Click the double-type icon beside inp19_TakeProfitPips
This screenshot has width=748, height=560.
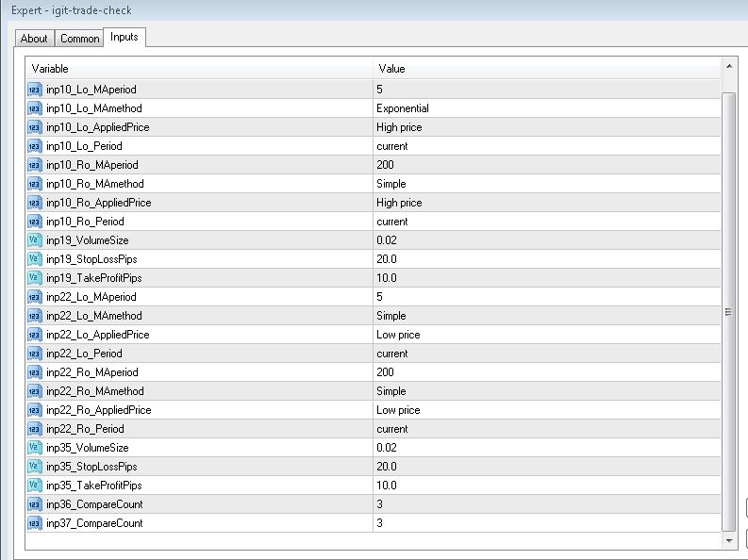tap(35, 278)
